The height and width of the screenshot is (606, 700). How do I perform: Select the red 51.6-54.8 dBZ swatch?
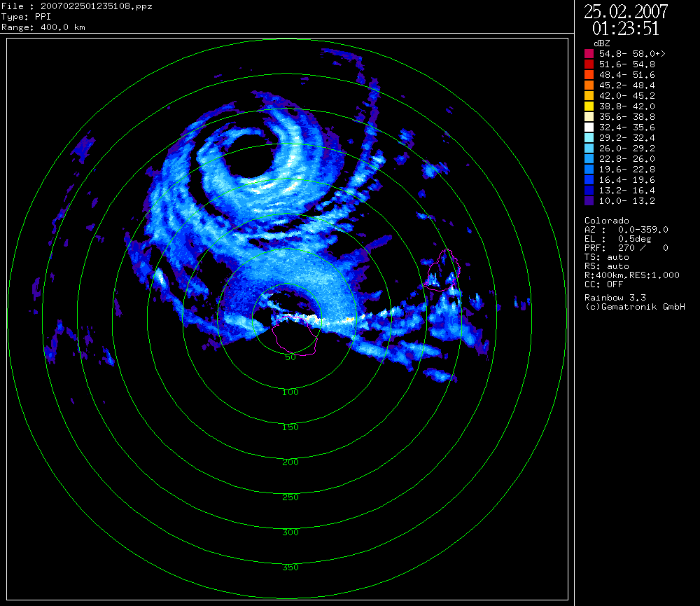click(589, 64)
